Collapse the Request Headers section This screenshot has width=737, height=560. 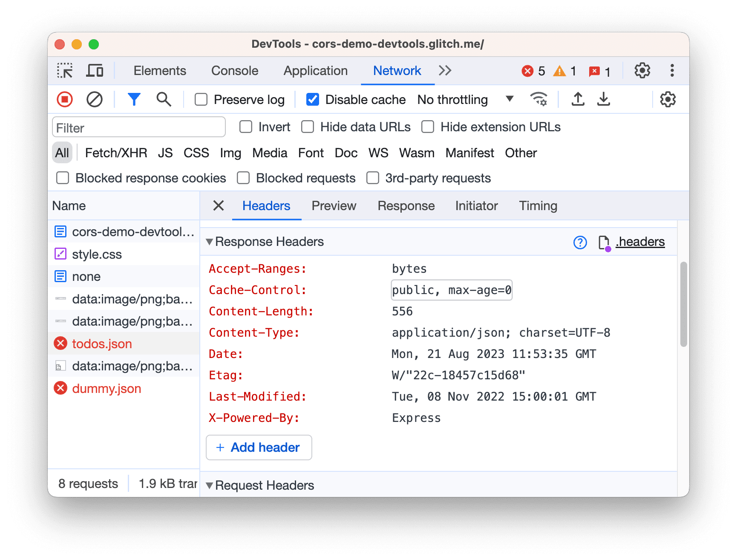[x=209, y=485]
